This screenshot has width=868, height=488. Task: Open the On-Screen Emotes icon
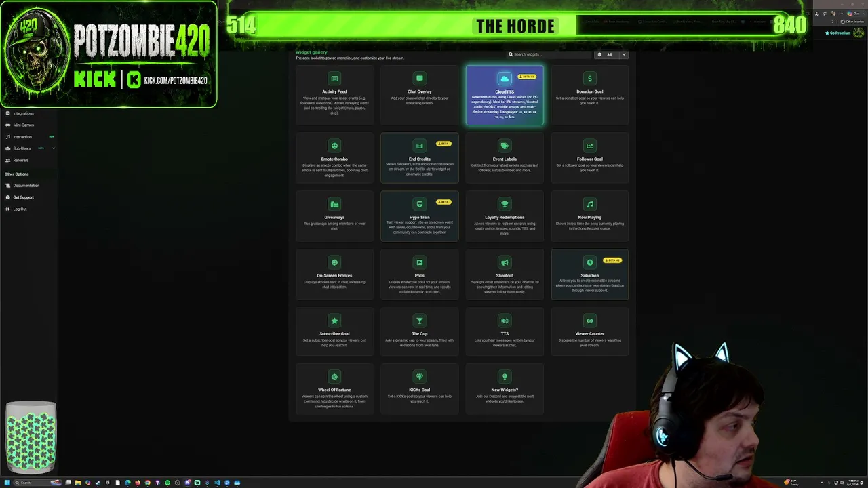click(x=334, y=262)
